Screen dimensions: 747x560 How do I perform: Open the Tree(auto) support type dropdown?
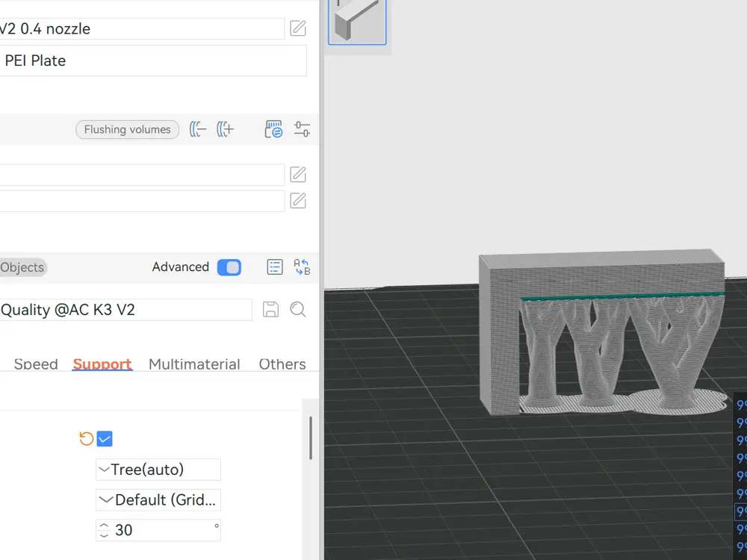click(158, 470)
